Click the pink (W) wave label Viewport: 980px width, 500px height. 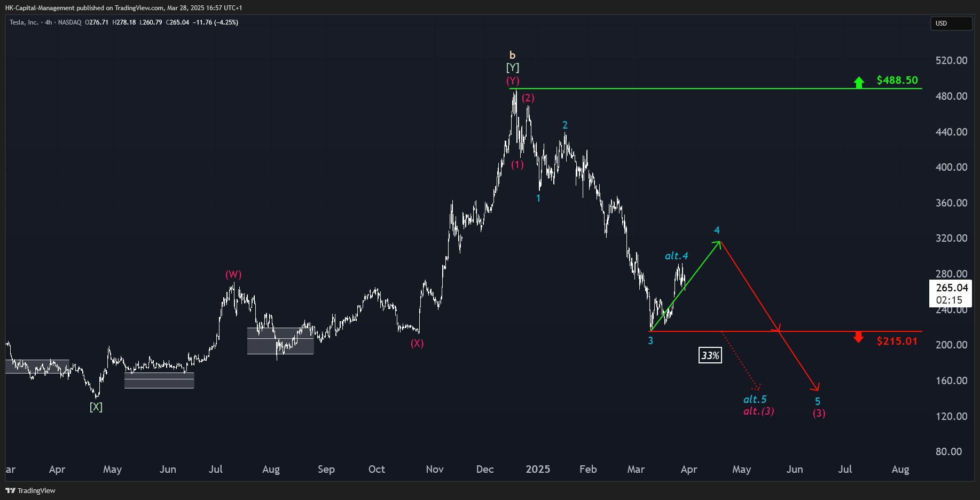tap(233, 274)
